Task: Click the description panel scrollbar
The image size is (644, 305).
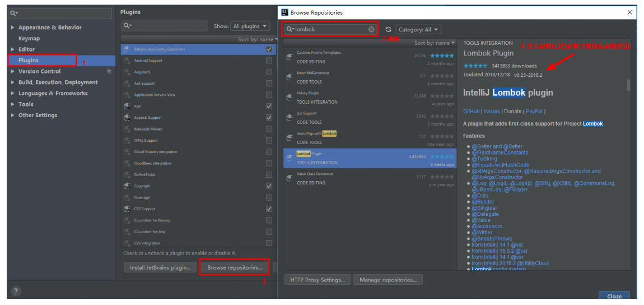Action: 628,85
